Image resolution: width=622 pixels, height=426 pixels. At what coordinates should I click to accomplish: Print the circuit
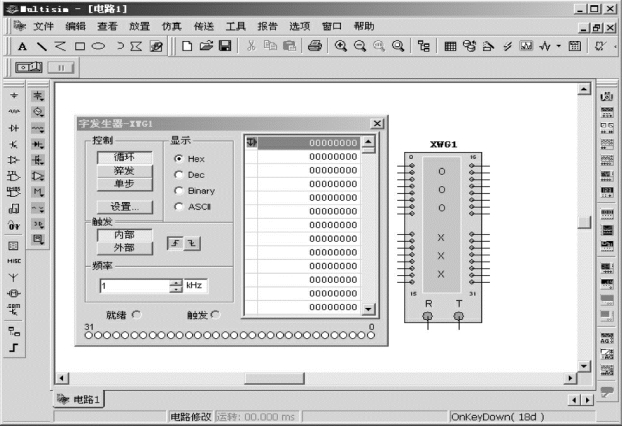coord(315,46)
